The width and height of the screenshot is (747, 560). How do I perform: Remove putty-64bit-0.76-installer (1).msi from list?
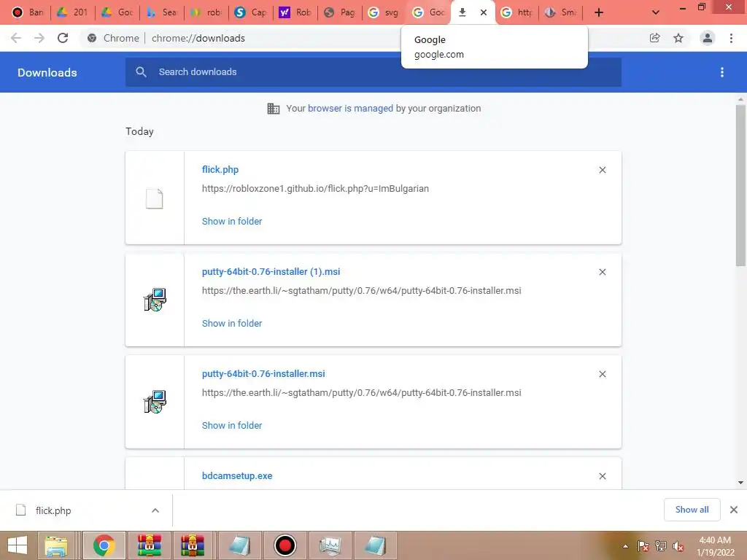[603, 272]
